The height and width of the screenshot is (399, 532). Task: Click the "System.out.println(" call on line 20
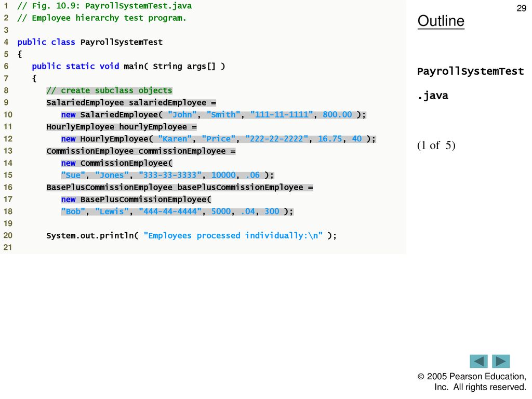92,235
